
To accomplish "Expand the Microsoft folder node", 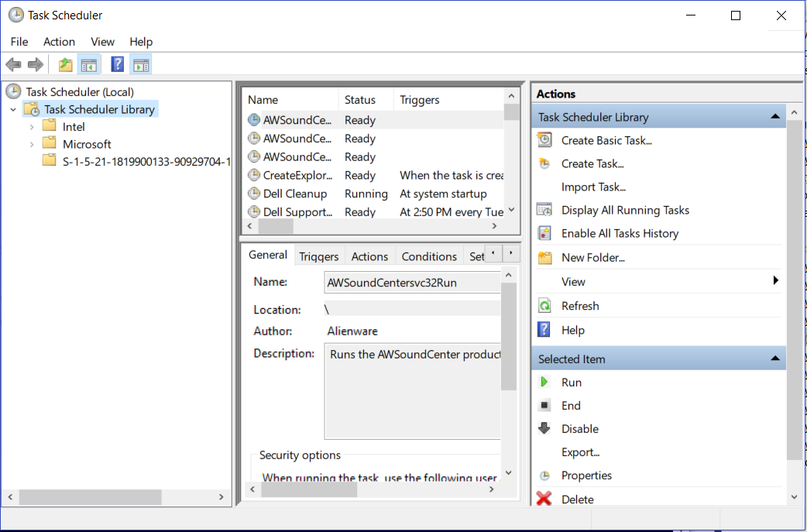I will (32, 144).
